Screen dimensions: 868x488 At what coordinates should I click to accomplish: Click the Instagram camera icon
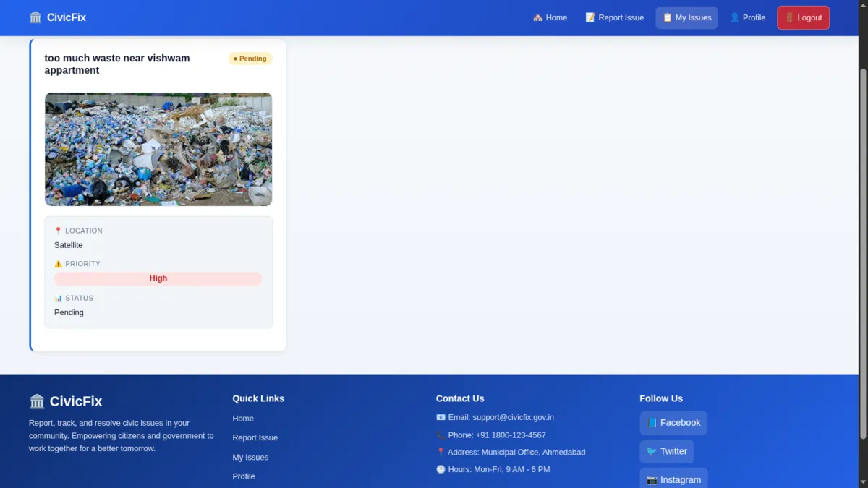tap(652, 480)
